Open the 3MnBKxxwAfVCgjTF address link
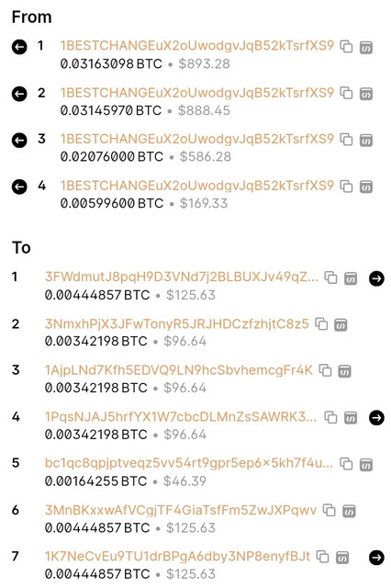 click(181, 510)
